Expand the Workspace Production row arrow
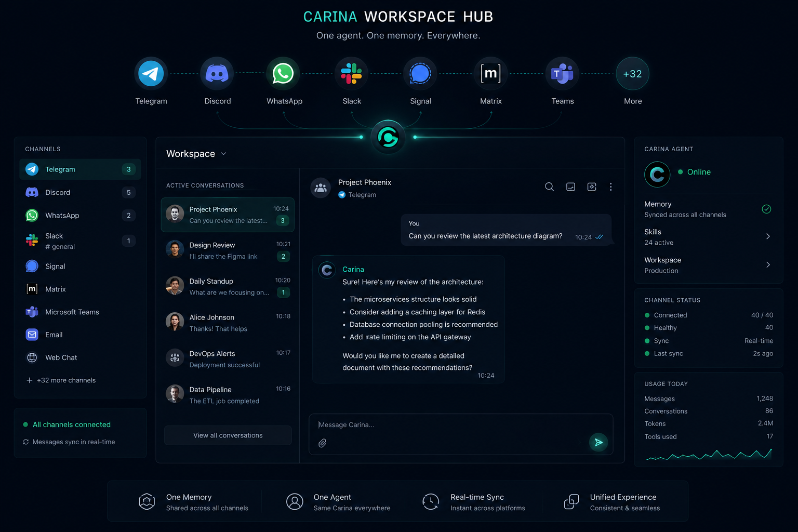Viewport: 798px width, 532px height. tap(768, 265)
